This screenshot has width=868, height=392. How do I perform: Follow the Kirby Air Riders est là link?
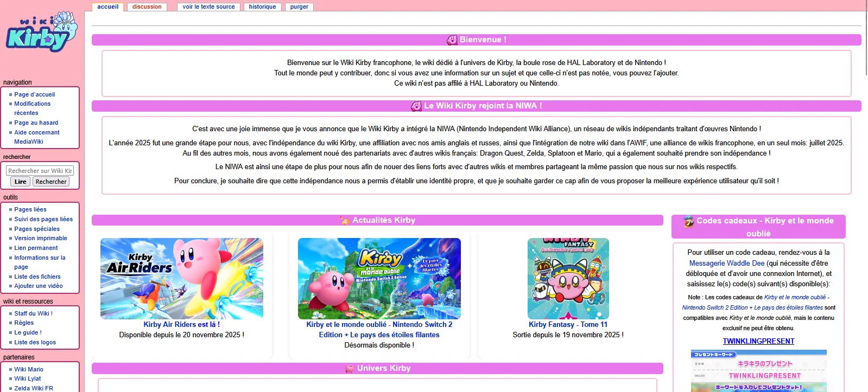coord(182,324)
